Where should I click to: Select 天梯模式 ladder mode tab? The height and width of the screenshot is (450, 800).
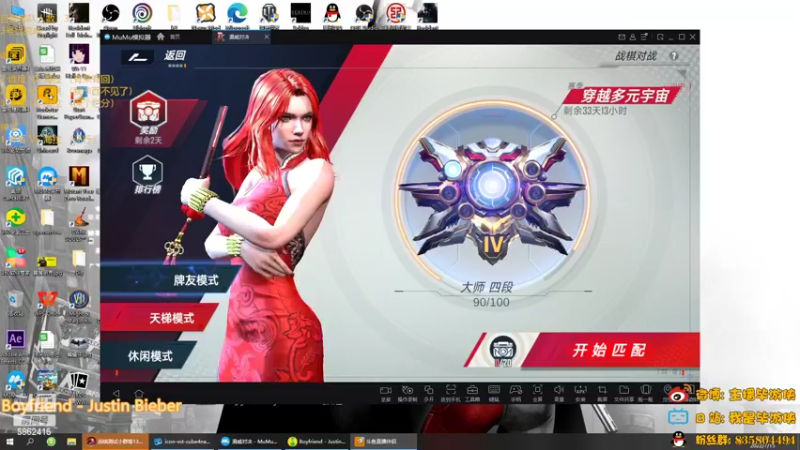171,318
